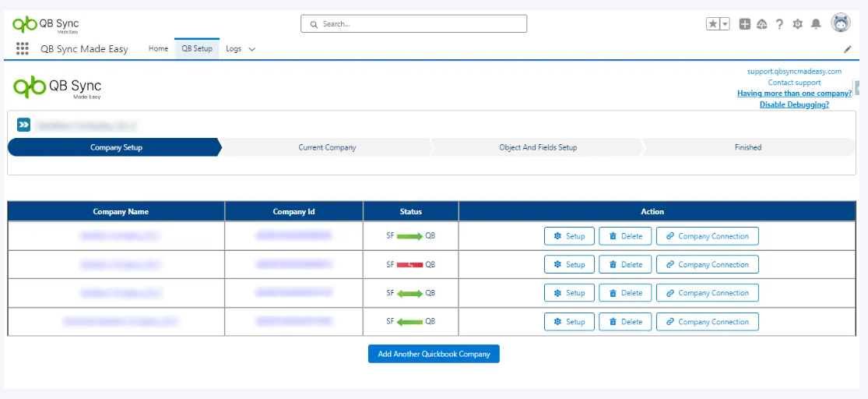
Task: Open the notifications bell icon
Action: pos(816,24)
